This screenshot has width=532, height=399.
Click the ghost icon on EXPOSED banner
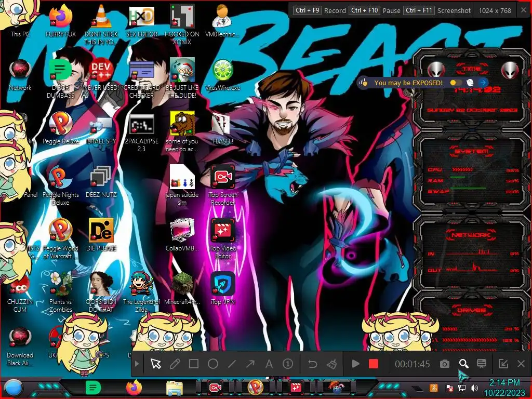tap(470, 83)
